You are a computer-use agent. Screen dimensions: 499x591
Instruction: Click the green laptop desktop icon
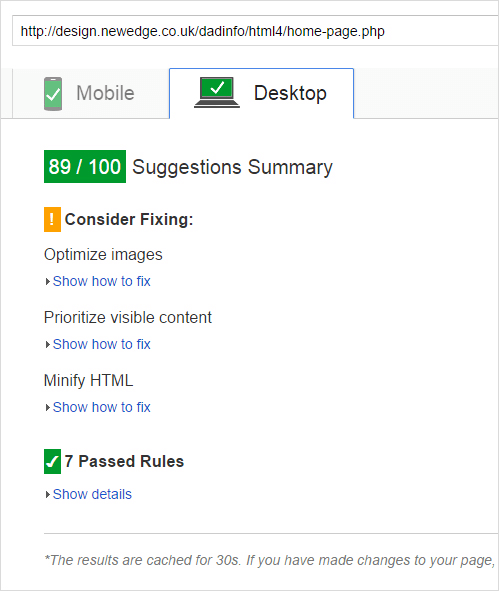click(x=217, y=92)
